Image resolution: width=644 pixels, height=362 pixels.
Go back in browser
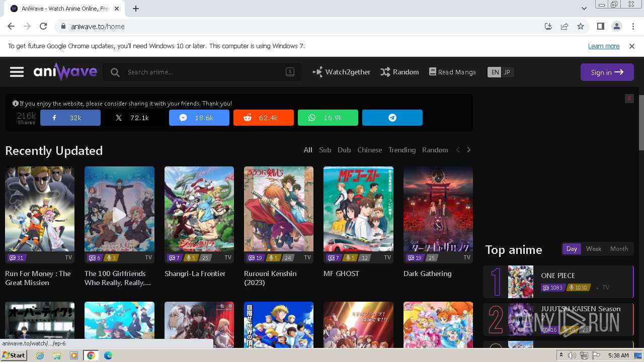(11, 26)
